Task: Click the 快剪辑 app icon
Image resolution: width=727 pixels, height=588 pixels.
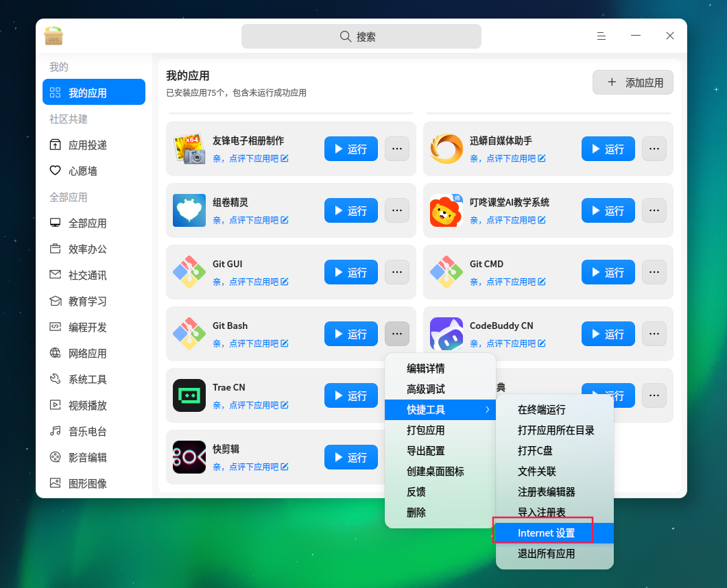Action: click(189, 457)
